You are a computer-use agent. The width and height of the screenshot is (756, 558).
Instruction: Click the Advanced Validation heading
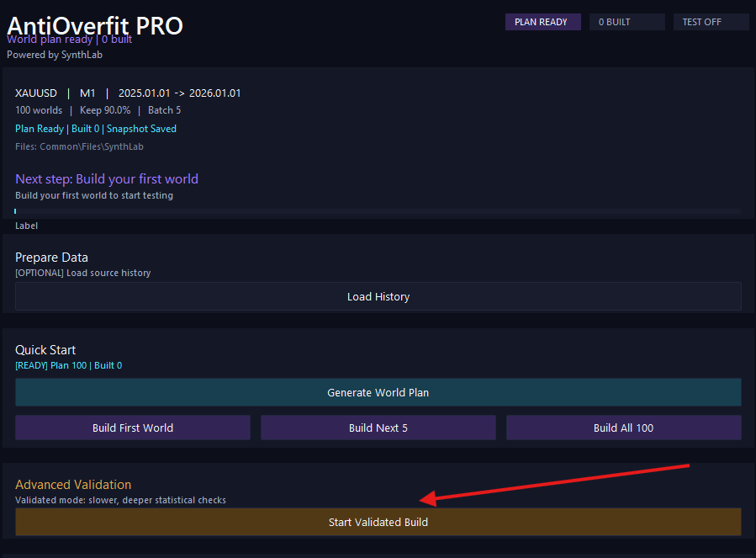[x=73, y=485]
